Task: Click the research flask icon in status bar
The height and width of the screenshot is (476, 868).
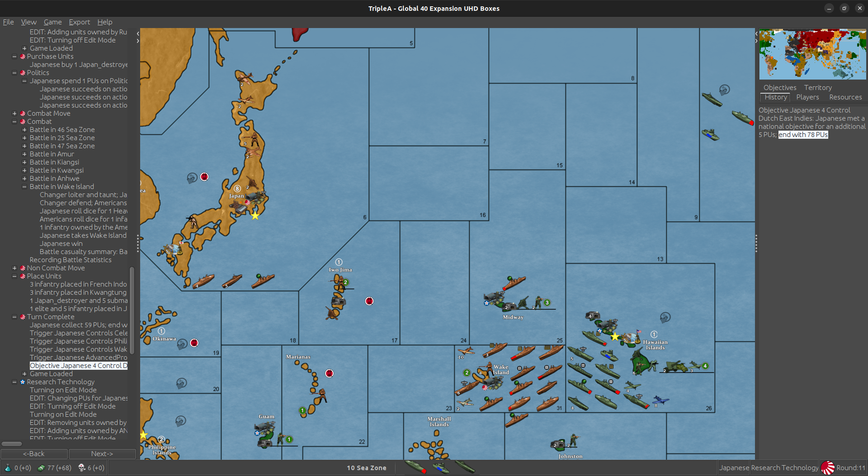Action: click(x=8, y=468)
